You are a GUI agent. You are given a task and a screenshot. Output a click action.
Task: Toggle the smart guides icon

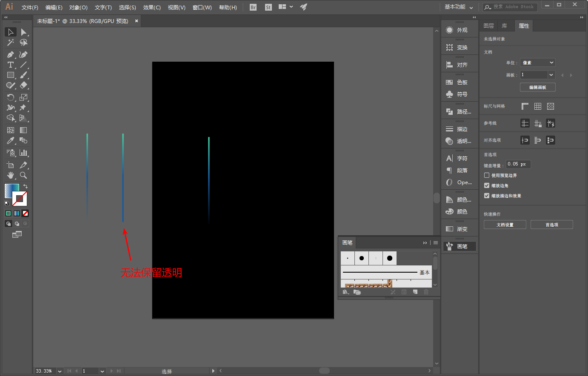551,123
